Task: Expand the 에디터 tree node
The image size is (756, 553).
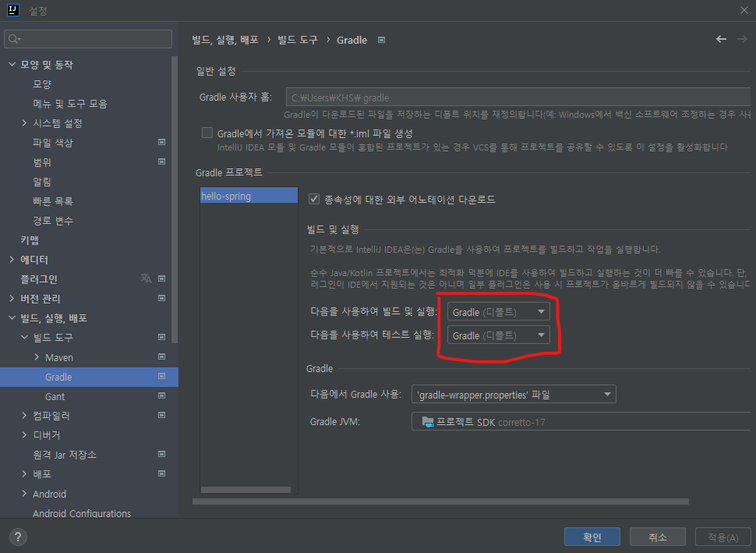Action: 12,260
